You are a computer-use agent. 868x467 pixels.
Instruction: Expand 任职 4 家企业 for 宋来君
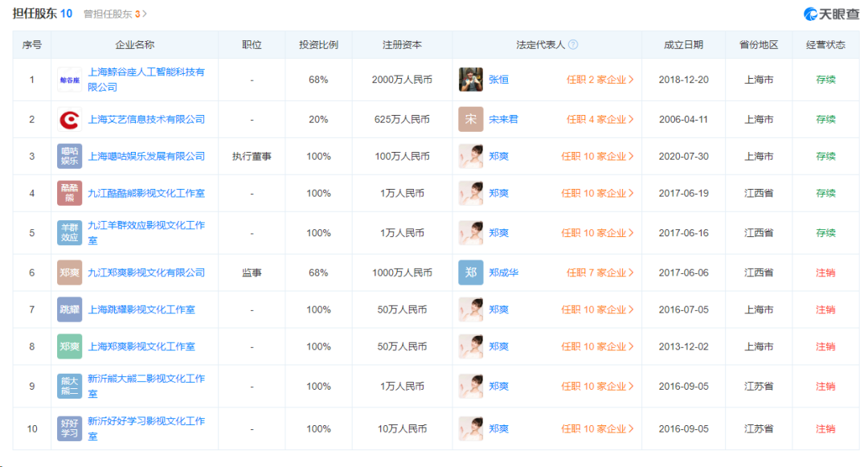[600, 120]
